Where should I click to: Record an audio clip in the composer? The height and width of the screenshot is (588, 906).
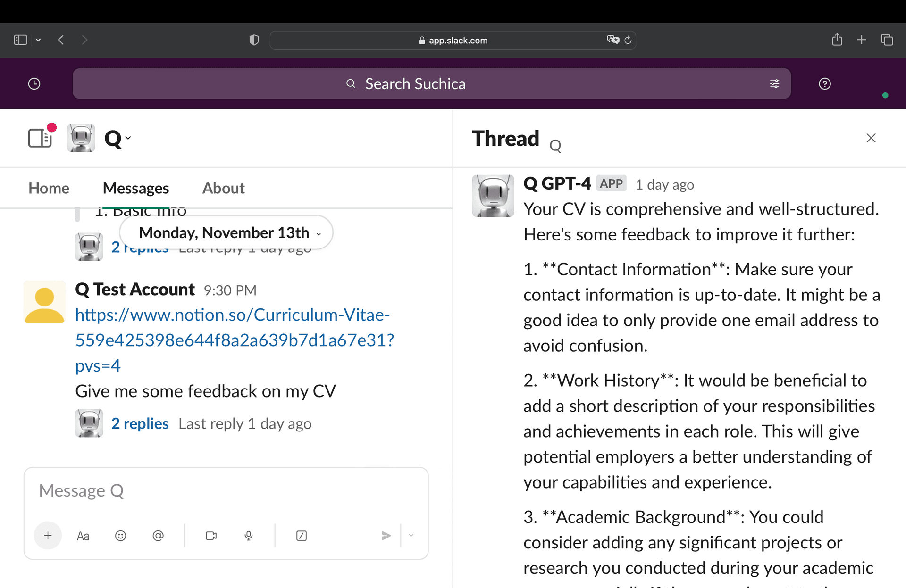(249, 535)
